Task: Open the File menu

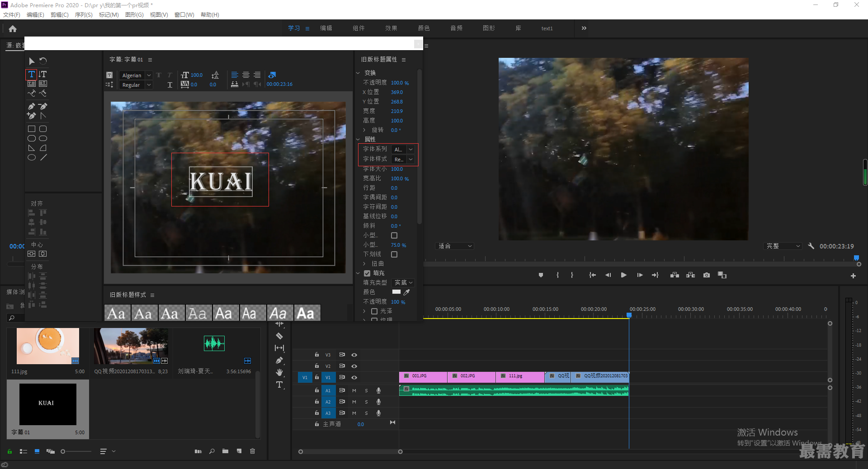Action: (11, 15)
